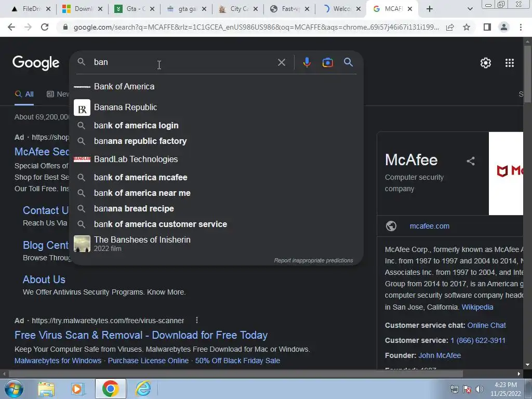Image resolution: width=532 pixels, height=399 pixels.
Task: Submit search with blue magnifier icon
Action: (348, 62)
